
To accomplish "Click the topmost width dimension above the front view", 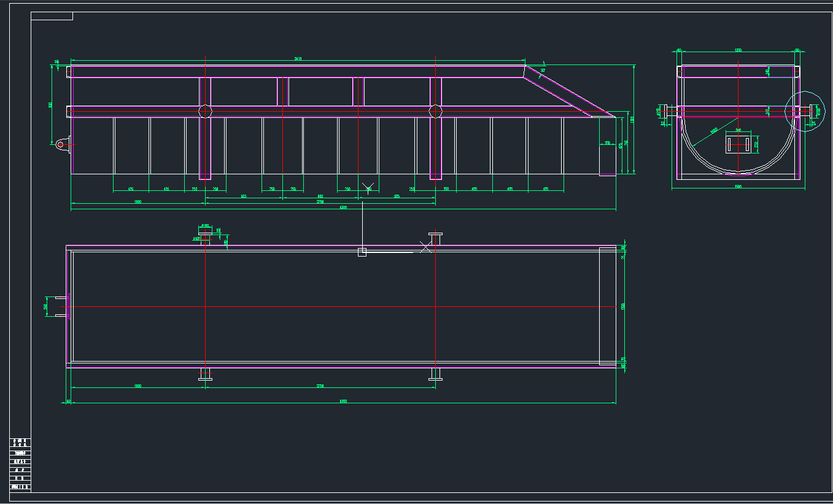I will tap(298, 59).
